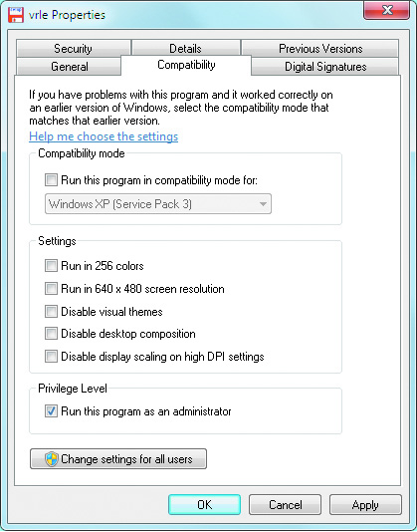Open the General tab
Viewport: 417px width, 532px height.
tap(69, 67)
